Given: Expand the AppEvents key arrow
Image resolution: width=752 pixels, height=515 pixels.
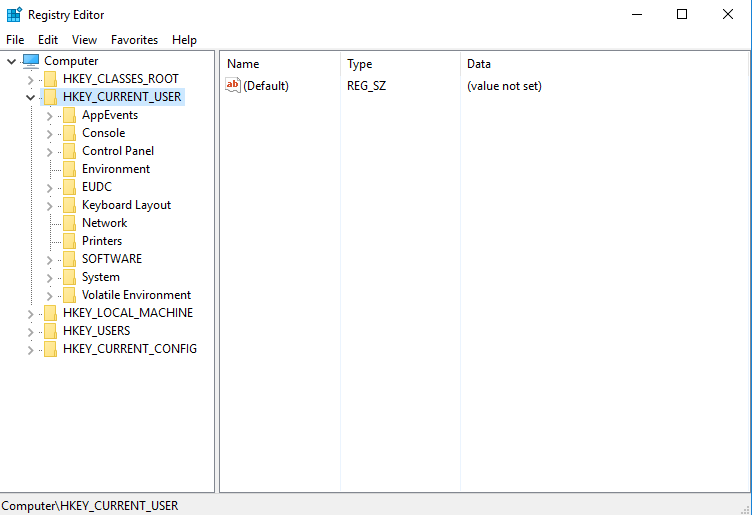Looking at the screenshot, I should [x=49, y=116].
